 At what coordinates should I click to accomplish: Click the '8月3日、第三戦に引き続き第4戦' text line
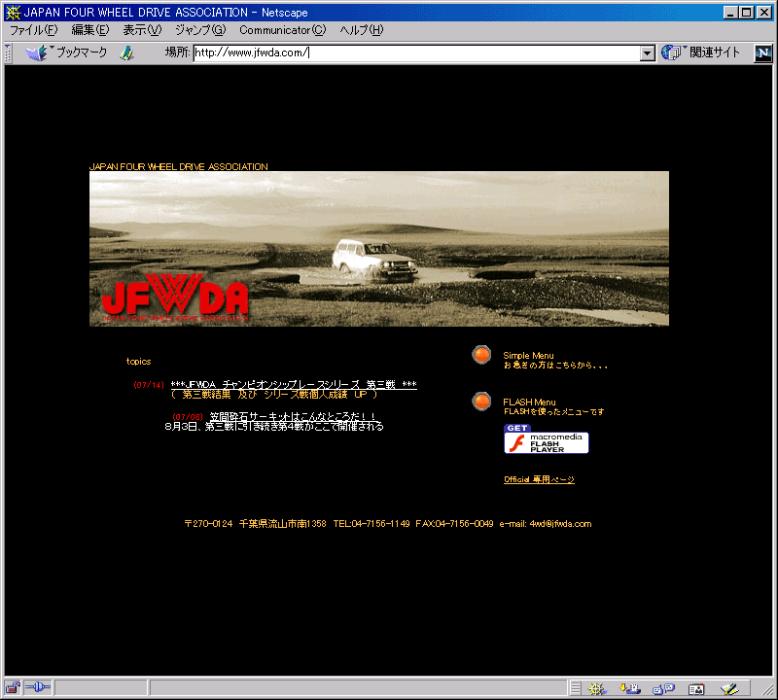(274, 427)
